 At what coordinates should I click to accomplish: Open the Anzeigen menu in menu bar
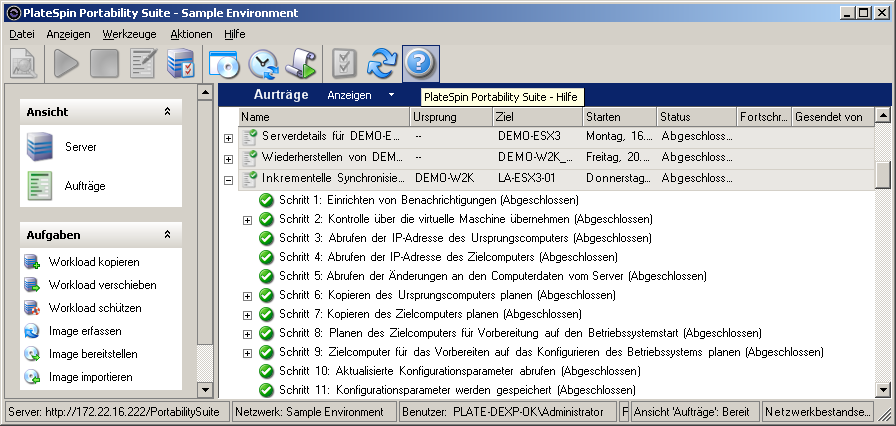tap(69, 34)
